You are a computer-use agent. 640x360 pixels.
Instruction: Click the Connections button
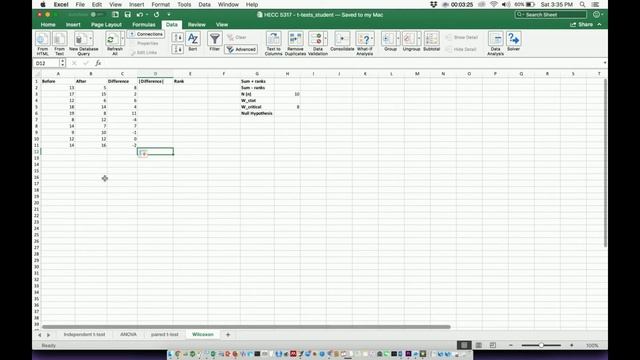coord(146,34)
